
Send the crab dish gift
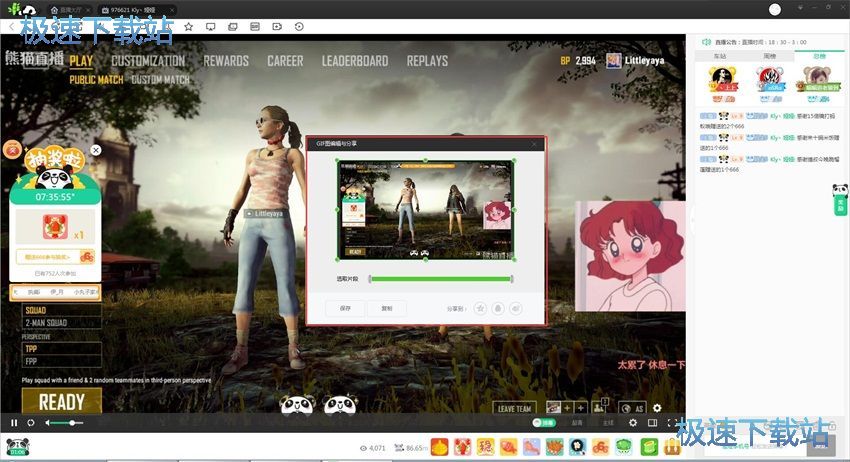pos(555,447)
